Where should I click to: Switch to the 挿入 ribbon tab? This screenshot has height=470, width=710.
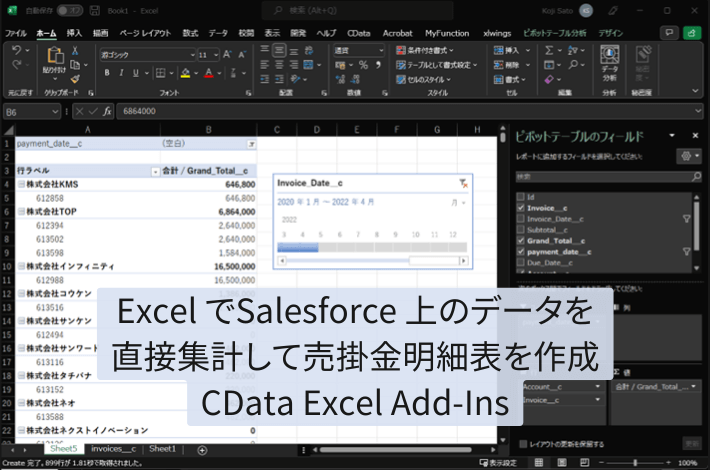coord(74,33)
